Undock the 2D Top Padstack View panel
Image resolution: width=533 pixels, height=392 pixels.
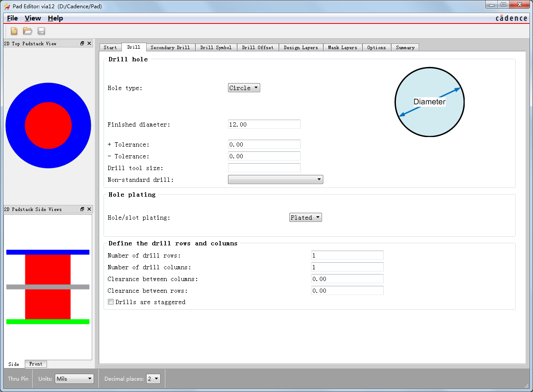pos(82,44)
